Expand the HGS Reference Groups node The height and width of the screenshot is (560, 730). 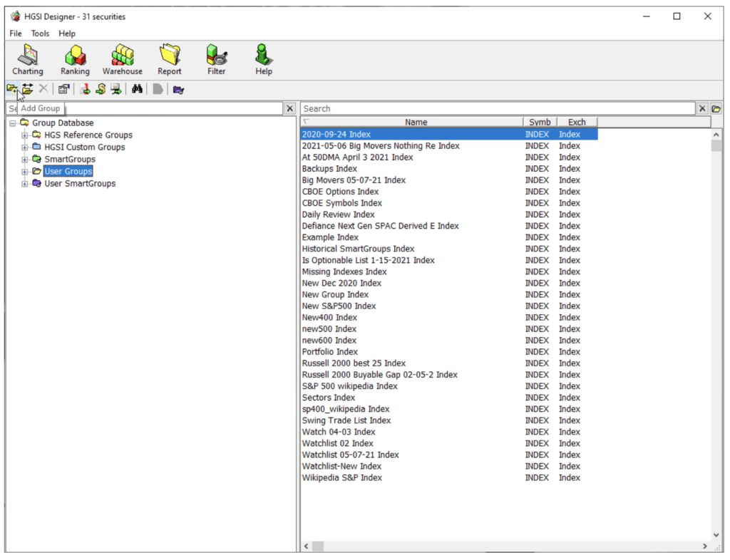(x=25, y=135)
